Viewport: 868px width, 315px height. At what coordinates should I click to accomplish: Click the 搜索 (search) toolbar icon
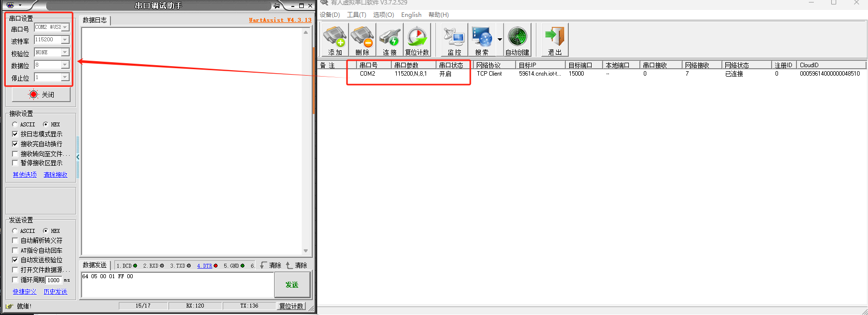[x=481, y=40]
